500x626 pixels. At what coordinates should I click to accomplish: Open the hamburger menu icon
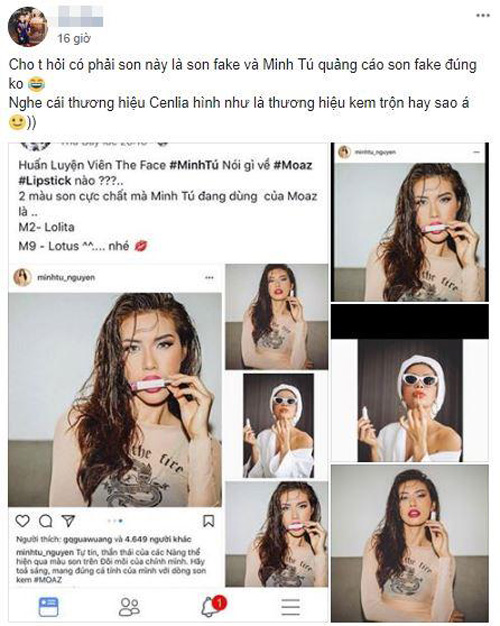pyautogui.click(x=291, y=607)
